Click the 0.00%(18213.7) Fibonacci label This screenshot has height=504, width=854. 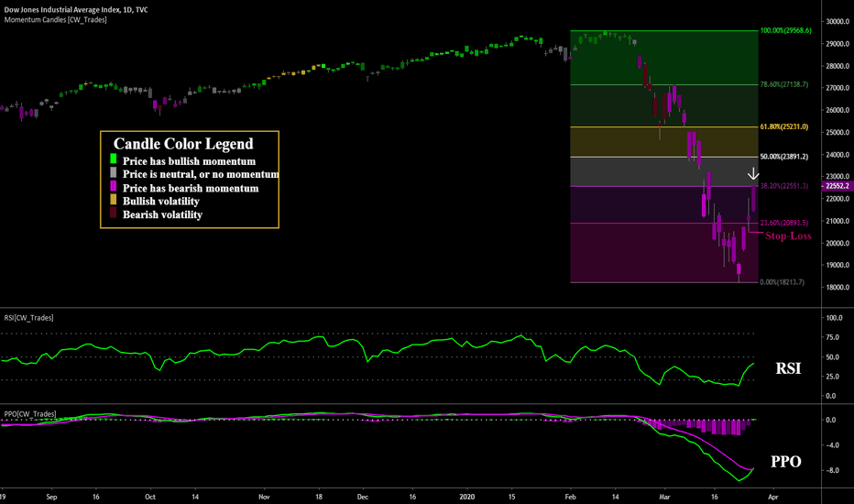tap(783, 282)
